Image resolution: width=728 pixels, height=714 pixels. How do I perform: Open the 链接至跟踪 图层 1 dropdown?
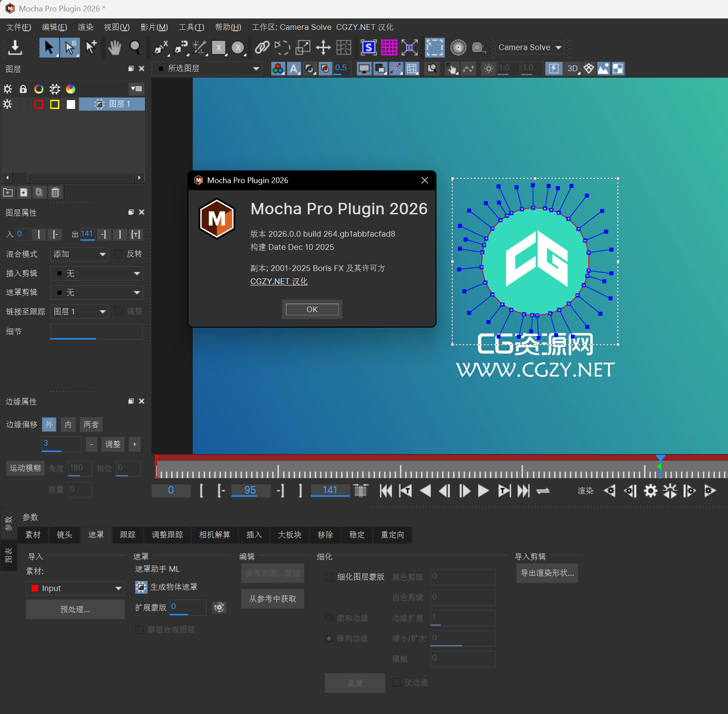pos(79,312)
